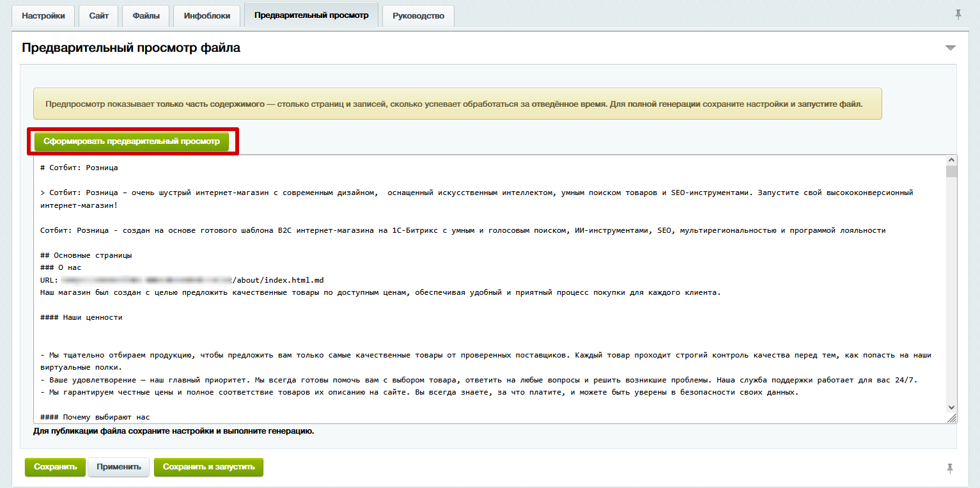Click the green Сохранить button
The height and width of the screenshot is (488, 980).
coord(55,467)
